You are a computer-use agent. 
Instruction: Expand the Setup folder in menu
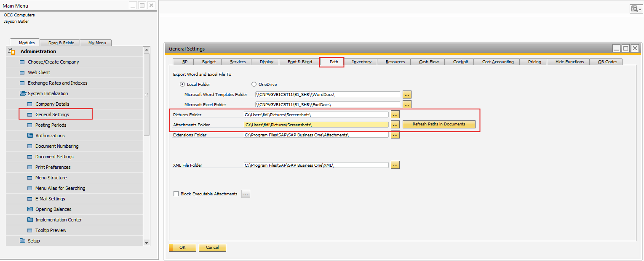[x=23, y=241]
